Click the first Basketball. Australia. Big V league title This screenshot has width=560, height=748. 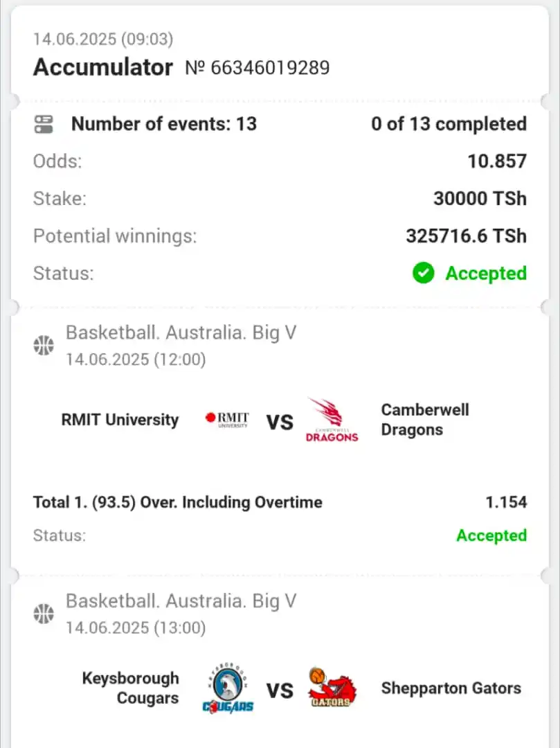181,333
